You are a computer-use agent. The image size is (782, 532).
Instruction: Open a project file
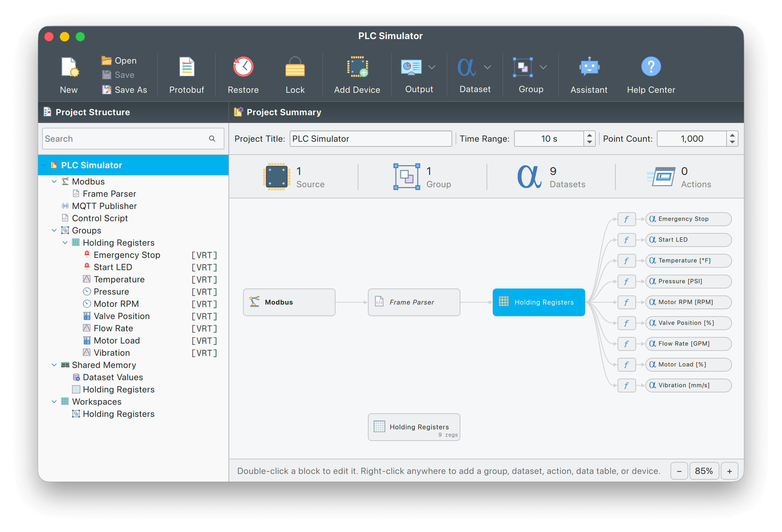tap(119, 60)
